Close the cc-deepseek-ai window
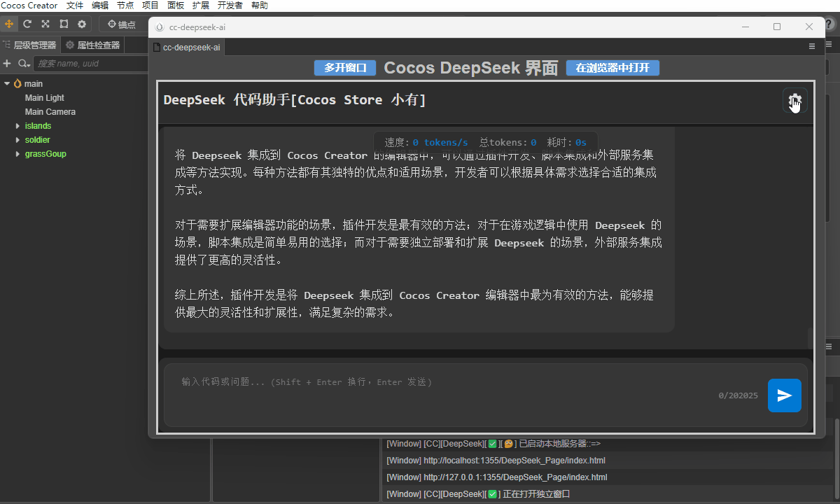The width and height of the screenshot is (840, 504). pyautogui.click(x=809, y=27)
